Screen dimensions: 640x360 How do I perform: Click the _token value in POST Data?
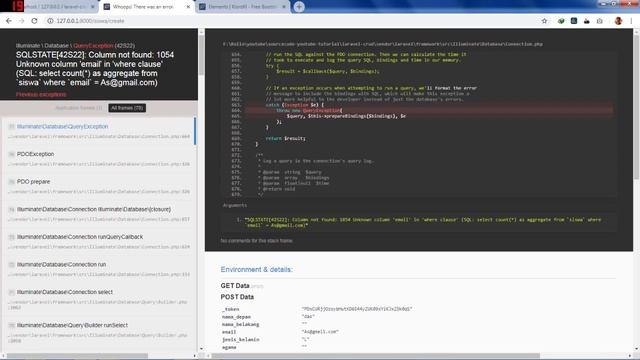tap(357, 309)
